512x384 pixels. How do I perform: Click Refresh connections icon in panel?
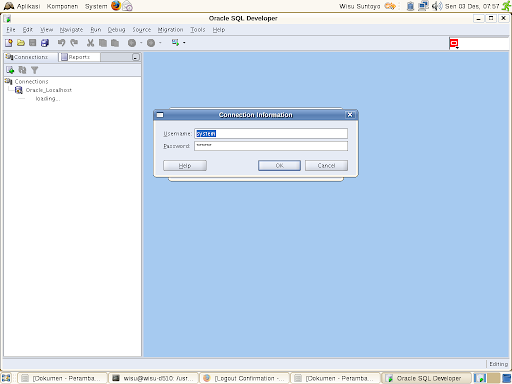pyautogui.click(x=22, y=70)
